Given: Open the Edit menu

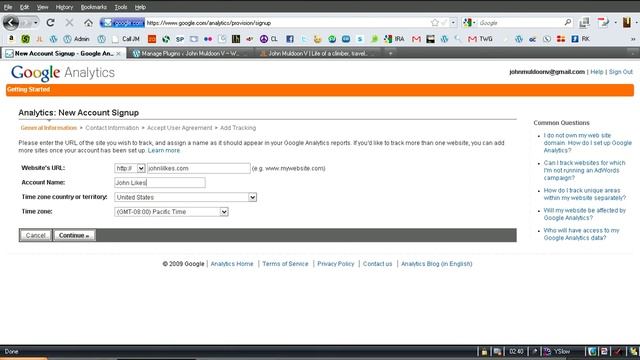Looking at the screenshot, I should (24, 7).
